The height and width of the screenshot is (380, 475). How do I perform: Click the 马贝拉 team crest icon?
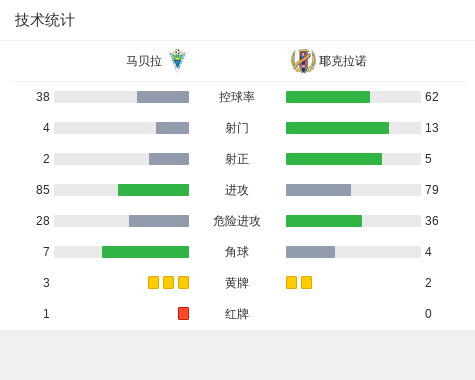click(x=177, y=61)
